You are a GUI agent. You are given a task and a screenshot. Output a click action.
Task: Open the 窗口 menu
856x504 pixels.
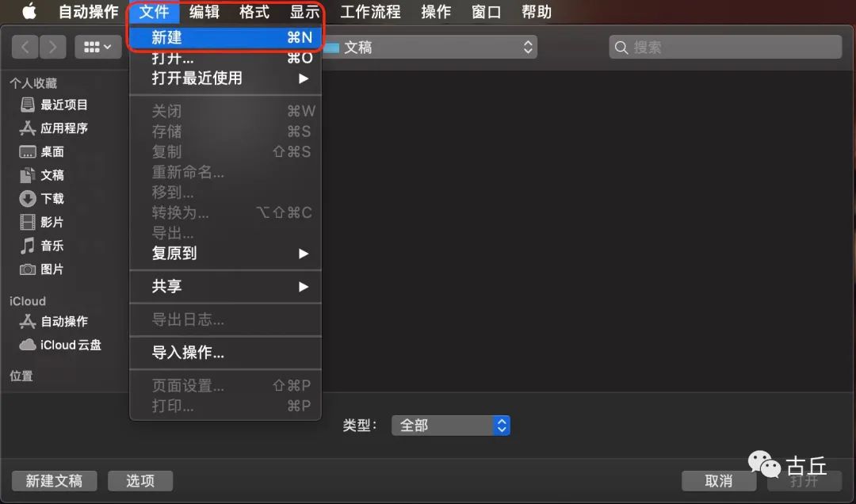coord(486,11)
